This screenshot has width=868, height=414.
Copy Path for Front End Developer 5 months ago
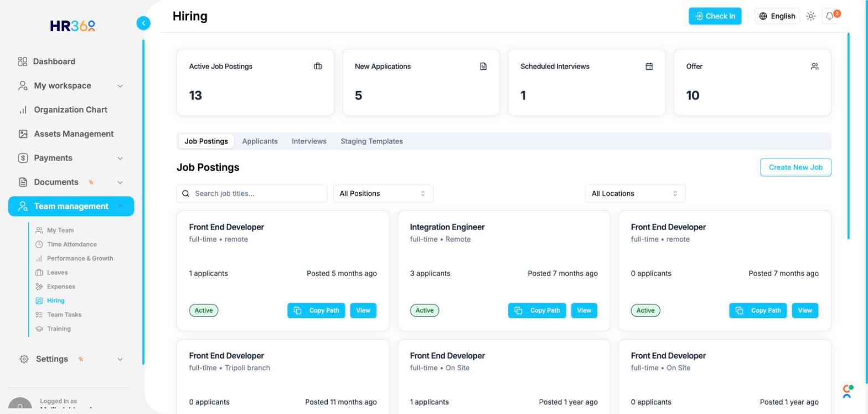pos(316,310)
